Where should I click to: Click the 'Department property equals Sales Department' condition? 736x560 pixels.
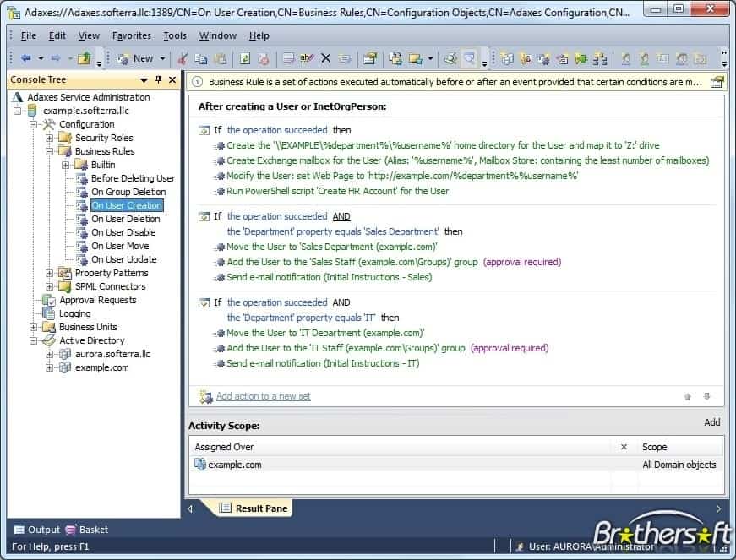pos(333,231)
